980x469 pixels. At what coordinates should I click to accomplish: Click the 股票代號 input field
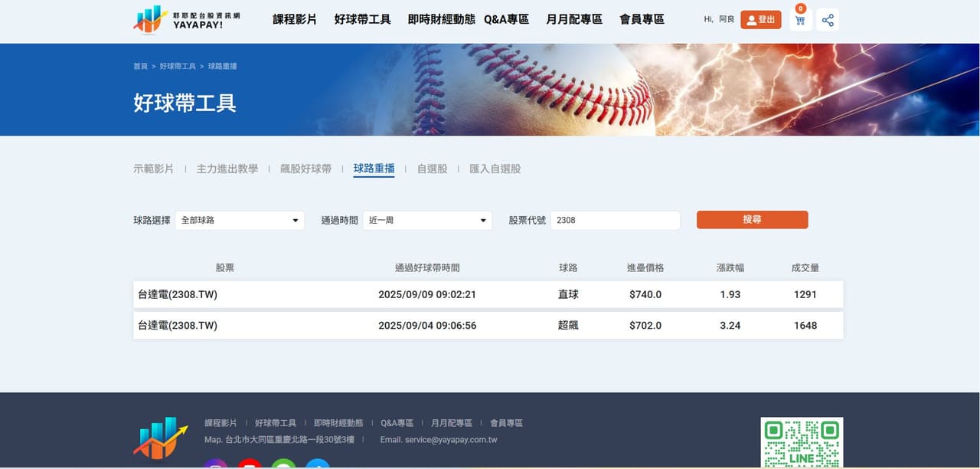[x=615, y=220]
